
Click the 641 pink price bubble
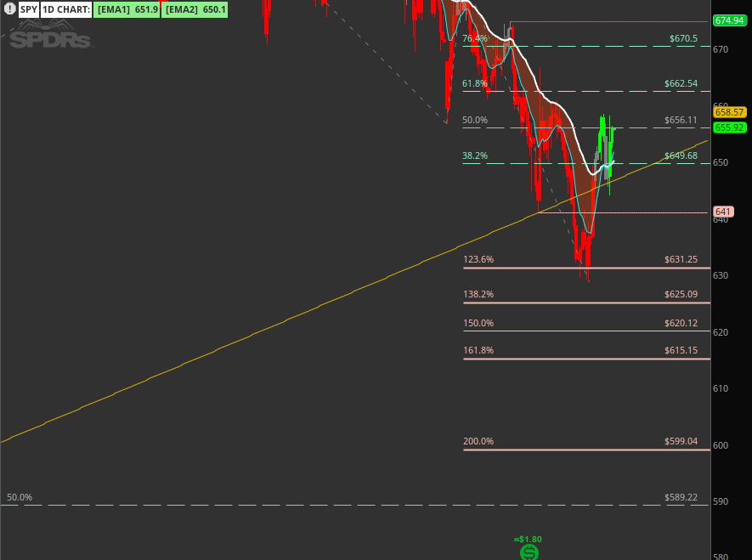click(x=723, y=212)
